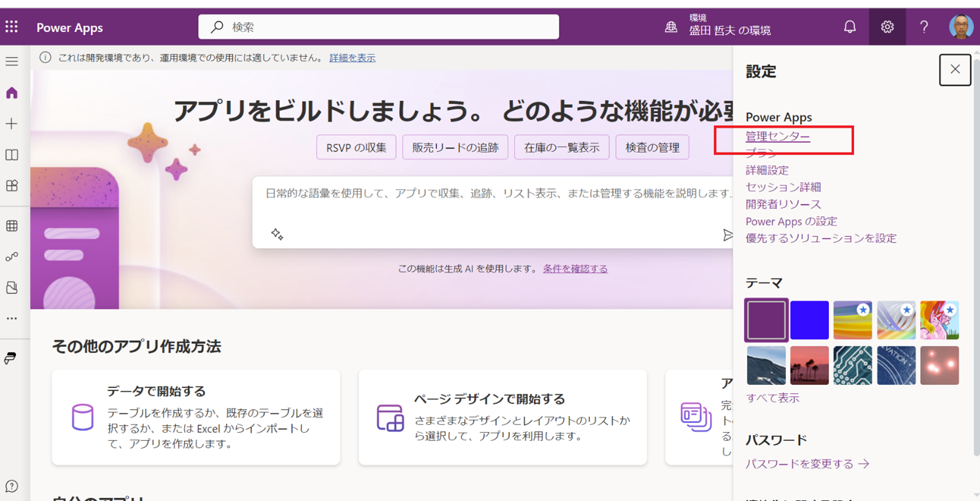This screenshot has width=980, height=501.
Task: Open the Learn book icon in sidebar
Action: click(x=12, y=155)
